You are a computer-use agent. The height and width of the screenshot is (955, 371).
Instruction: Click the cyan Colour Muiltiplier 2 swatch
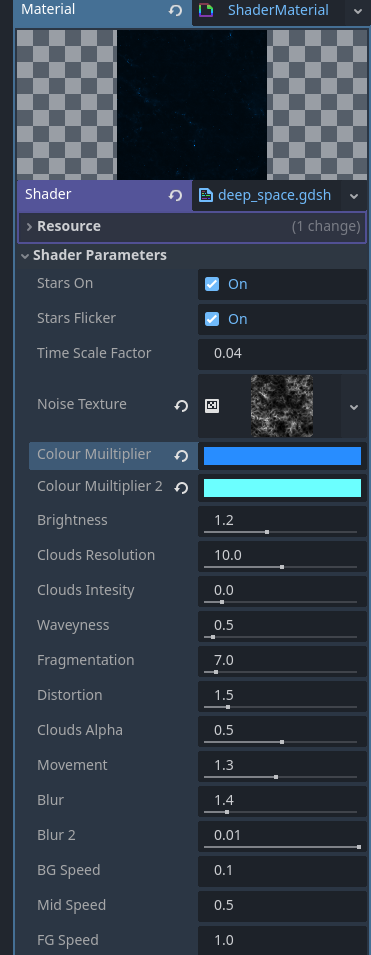(x=282, y=488)
